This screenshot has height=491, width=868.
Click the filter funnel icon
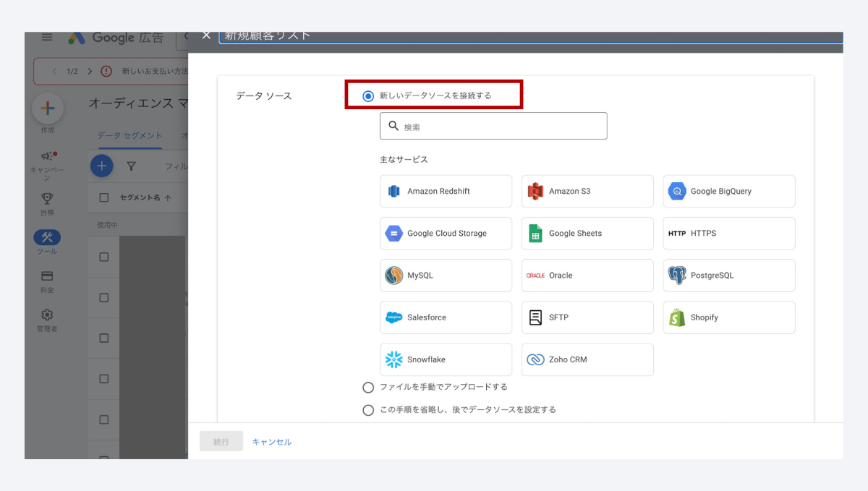[131, 166]
